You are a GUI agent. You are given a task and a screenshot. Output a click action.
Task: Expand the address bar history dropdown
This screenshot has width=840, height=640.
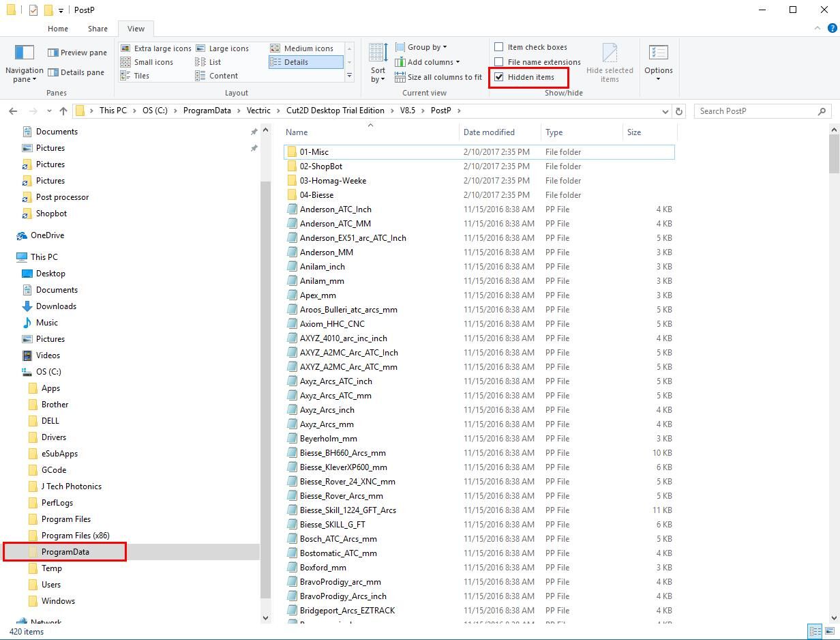(x=665, y=111)
